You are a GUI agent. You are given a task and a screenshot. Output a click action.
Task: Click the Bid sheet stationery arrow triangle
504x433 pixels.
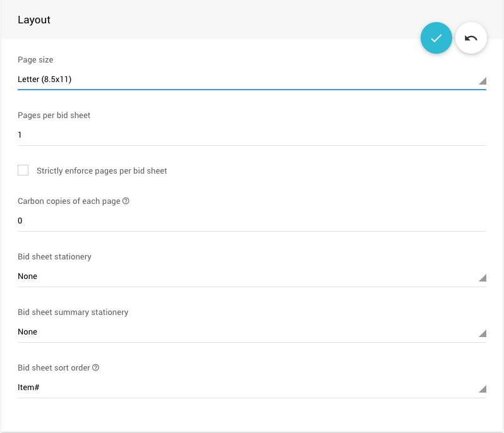[482, 278]
